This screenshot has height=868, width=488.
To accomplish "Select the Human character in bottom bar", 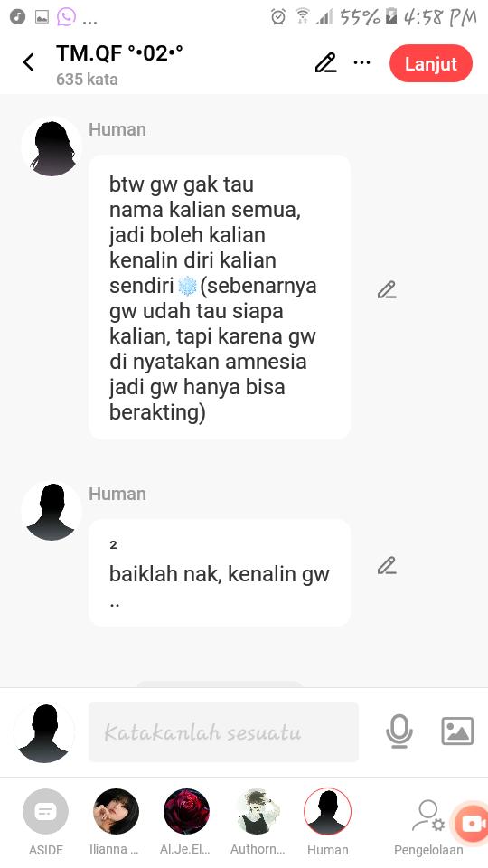I will click(x=327, y=823).
